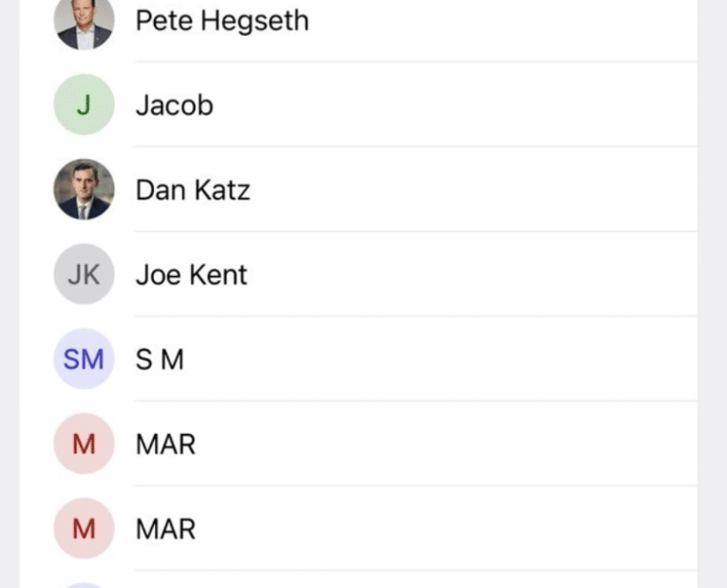The width and height of the screenshot is (727, 588).
Task: Tap the upper red M avatar
Action: 83,444
